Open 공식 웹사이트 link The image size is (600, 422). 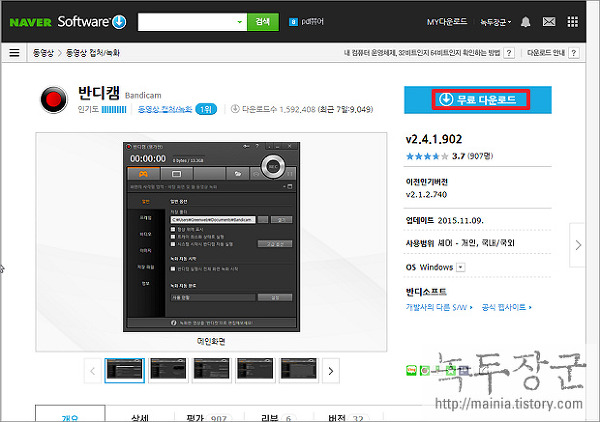506,307
